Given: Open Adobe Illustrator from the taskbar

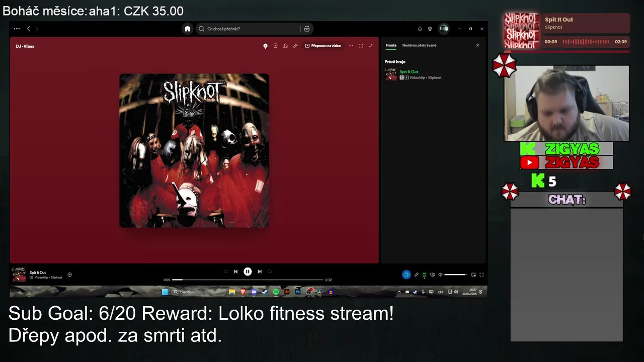Looking at the screenshot, I should pos(287,292).
